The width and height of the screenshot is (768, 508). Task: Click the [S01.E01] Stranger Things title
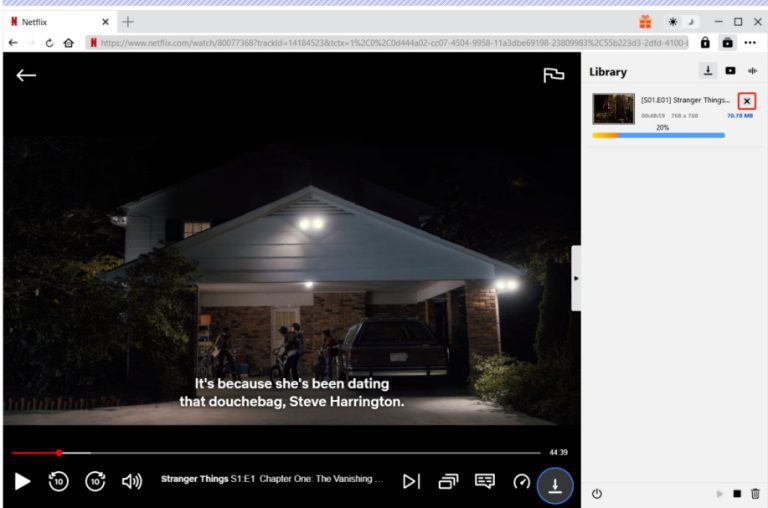685,100
